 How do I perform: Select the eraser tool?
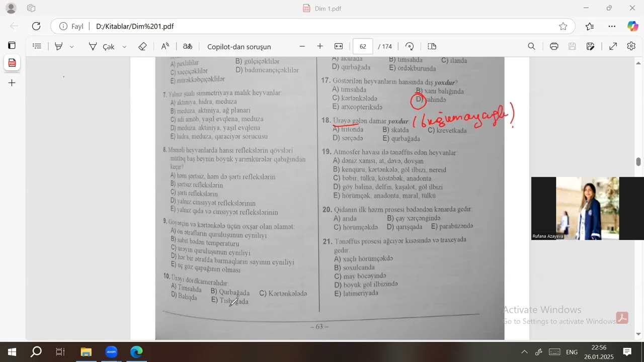142,46
